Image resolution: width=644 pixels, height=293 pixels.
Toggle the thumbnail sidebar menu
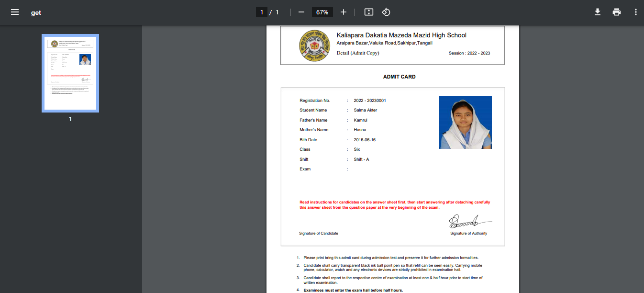[x=15, y=12]
